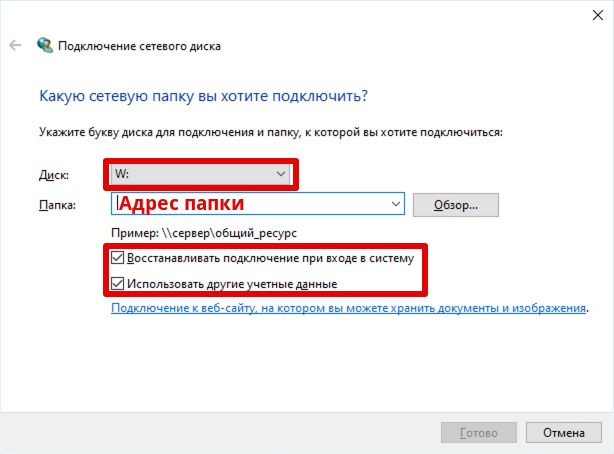Image resolution: width=614 pixels, height=454 pixels.
Task: Click the back arrow in the title bar
Action: coord(16,46)
